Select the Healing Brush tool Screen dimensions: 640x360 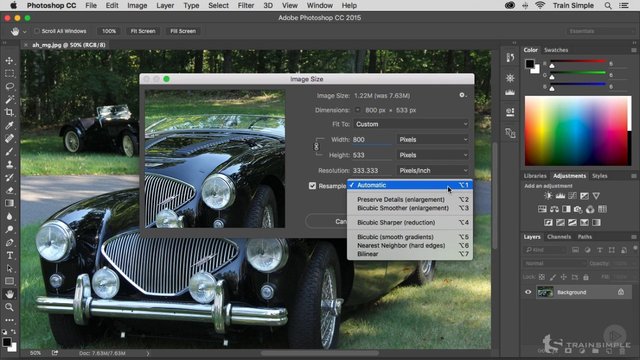(x=9, y=139)
